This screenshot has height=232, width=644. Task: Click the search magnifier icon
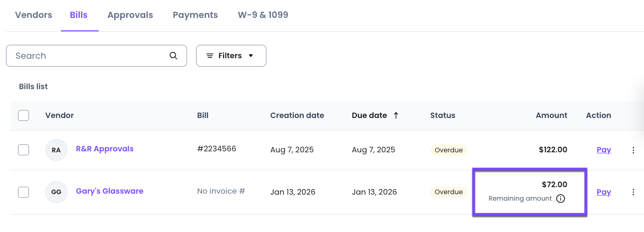(x=174, y=56)
